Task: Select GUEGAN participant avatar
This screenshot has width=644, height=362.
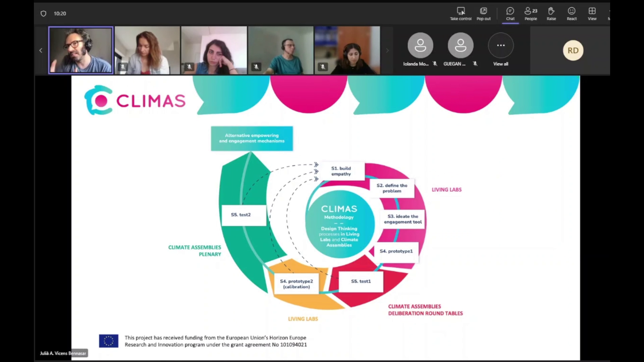Action: click(461, 45)
